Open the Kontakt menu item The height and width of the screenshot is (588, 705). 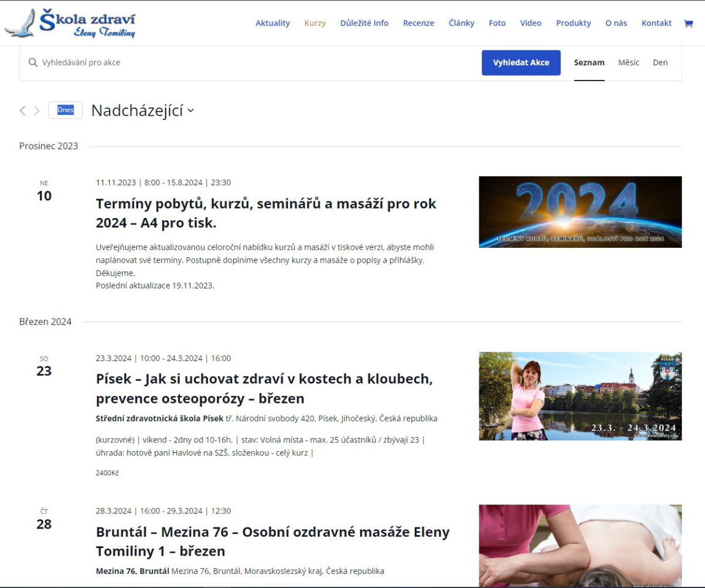click(x=656, y=23)
